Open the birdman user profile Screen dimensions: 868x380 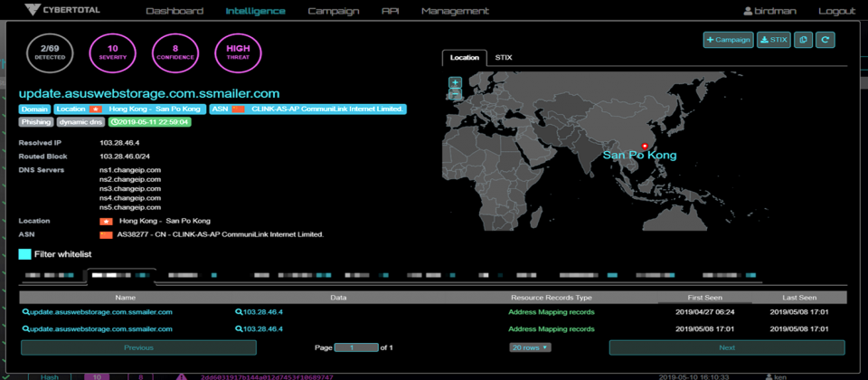[771, 12]
